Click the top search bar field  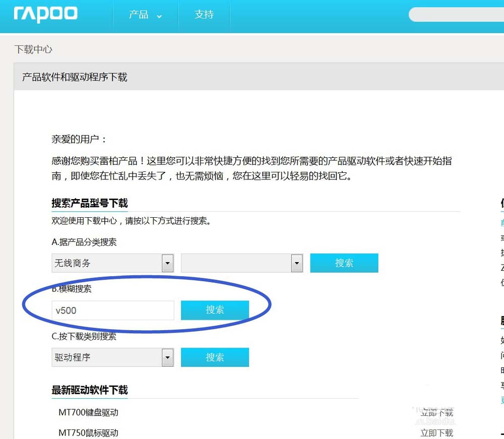pyautogui.click(x=457, y=15)
